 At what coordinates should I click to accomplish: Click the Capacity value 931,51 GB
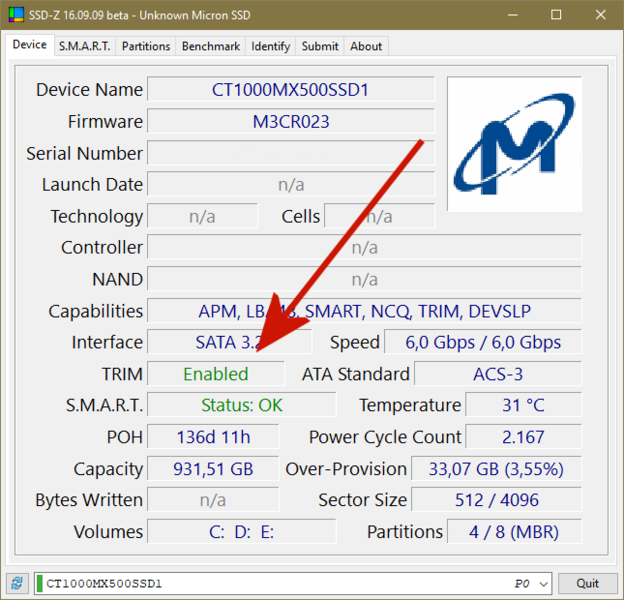[x=211, y=469]
